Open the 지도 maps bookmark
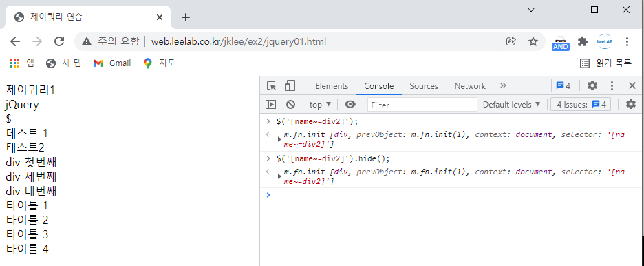 point(160,63)
